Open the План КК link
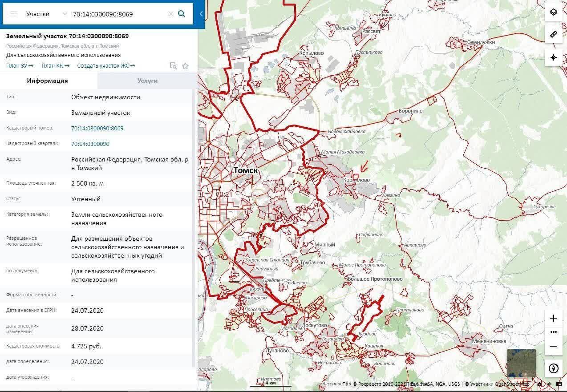Viewport: 567px width, 392px height. tap(55, 66)
